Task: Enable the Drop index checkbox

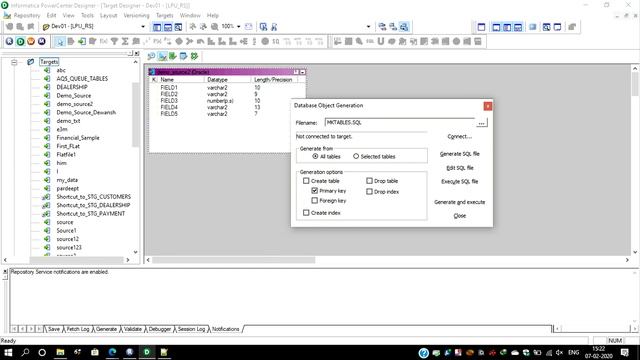Action: [369, 191]
